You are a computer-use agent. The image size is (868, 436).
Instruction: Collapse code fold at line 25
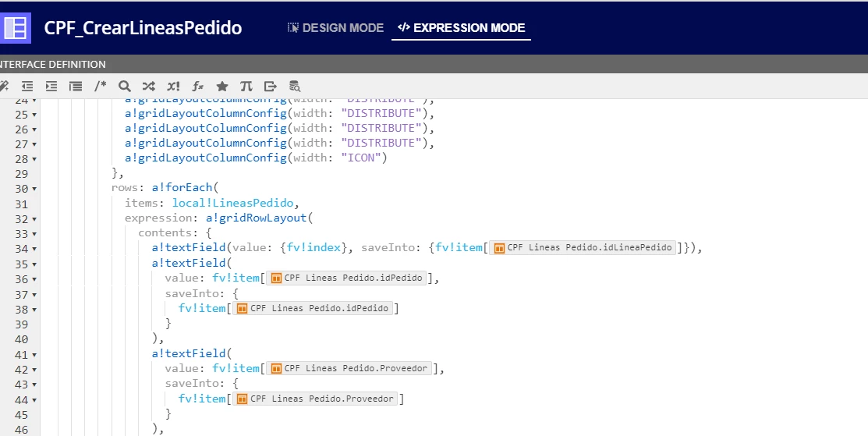pos(34,115)
